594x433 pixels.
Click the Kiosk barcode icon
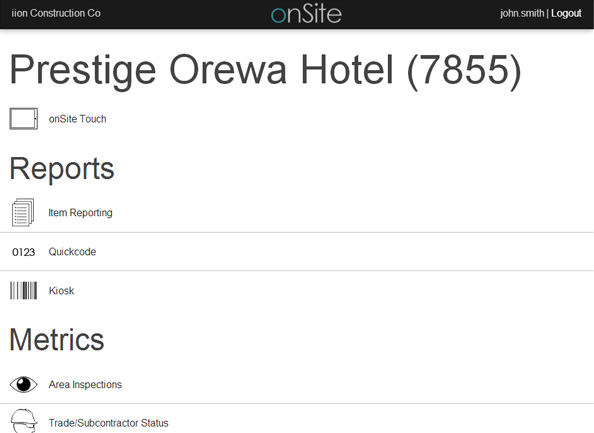tap(23, 291)
